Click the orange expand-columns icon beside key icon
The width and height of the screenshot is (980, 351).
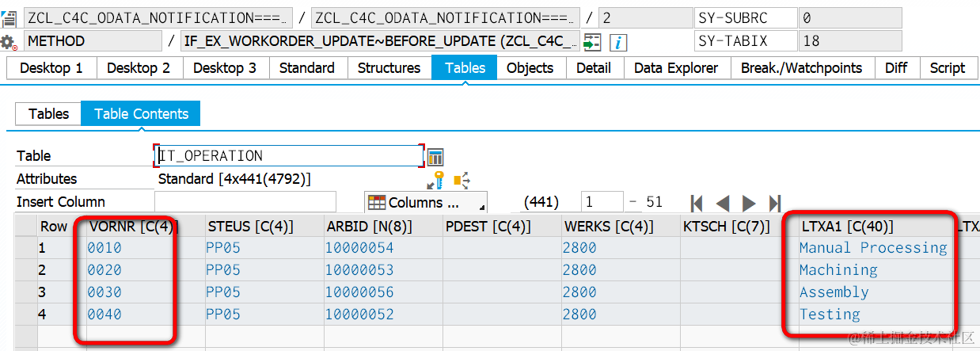pos(462,180)
